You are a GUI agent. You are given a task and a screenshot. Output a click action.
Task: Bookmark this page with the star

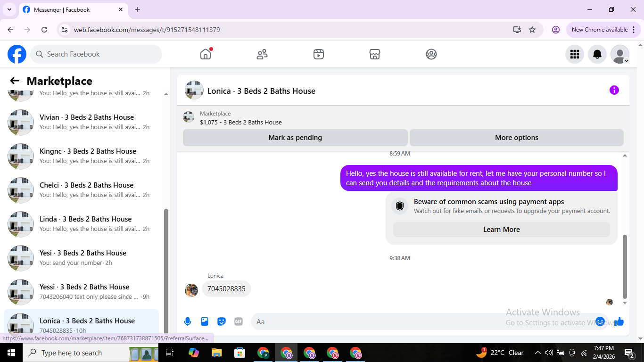pos(532,30)
